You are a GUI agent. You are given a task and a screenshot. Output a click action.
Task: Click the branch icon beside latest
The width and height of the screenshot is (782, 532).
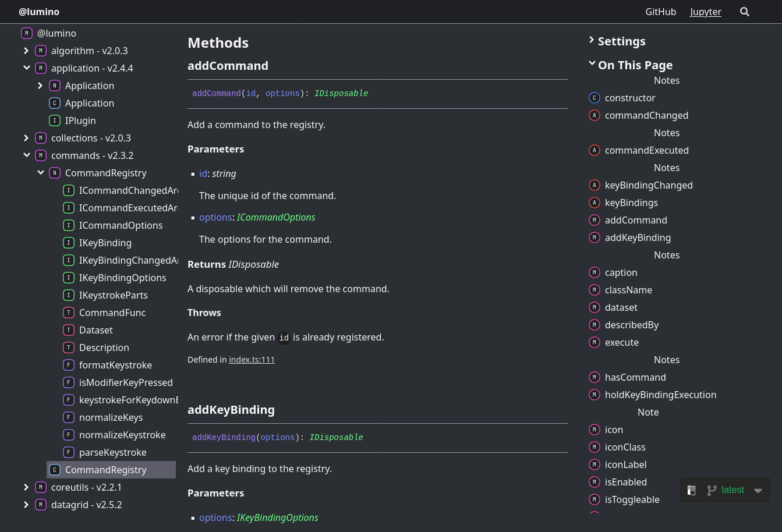pos(712,490)
